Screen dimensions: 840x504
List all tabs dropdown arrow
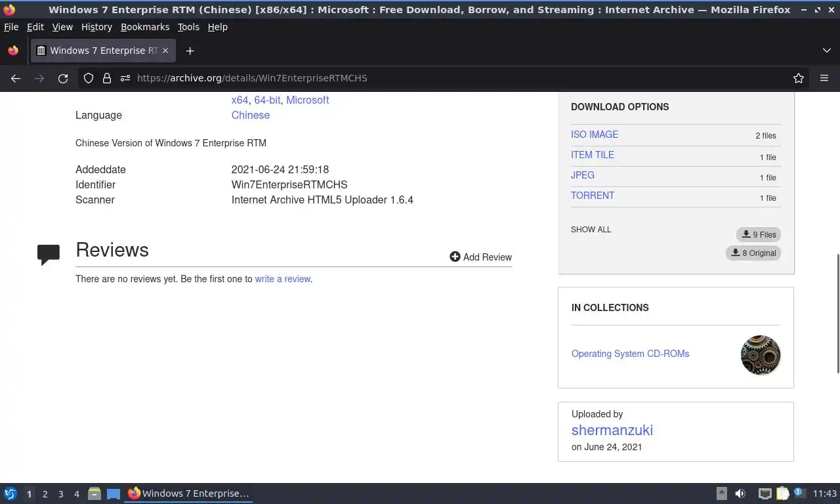coord(827,51)
